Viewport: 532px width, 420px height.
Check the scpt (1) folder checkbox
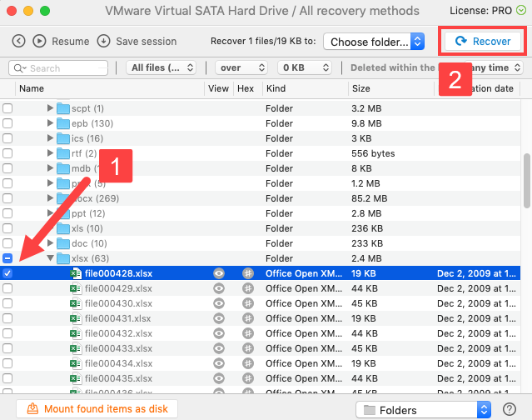pos(7,108)
